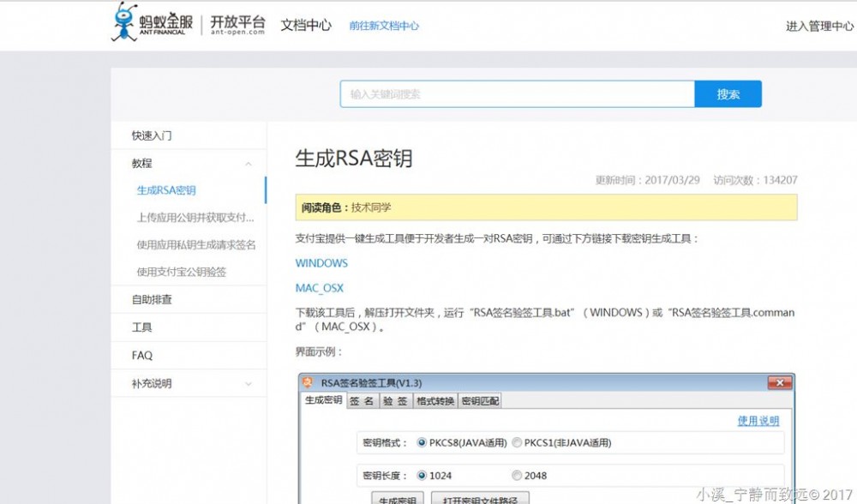Viewport: 857px width, 504px height.
Task: Click the Ant Financial logo
Action: click(x=148, y=23)
